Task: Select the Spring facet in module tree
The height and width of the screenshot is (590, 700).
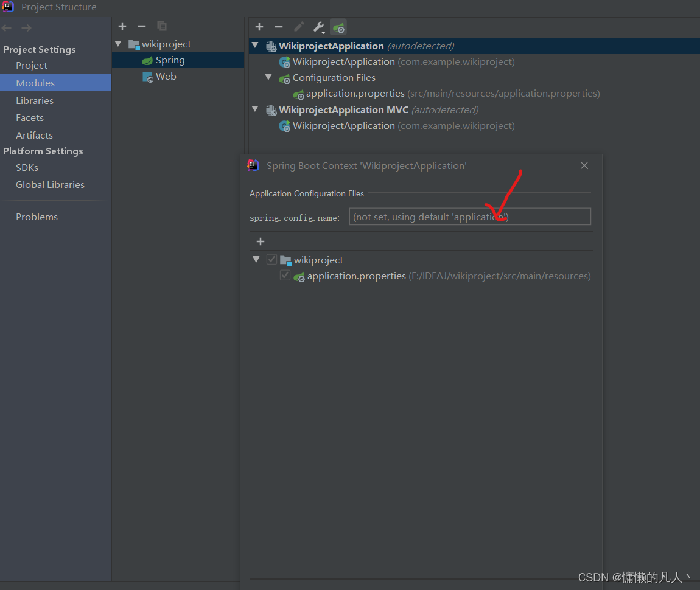Action: (x=178, y=60)
